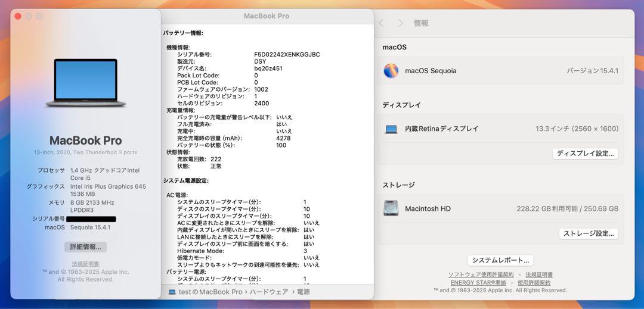Select testのMacBook Pro in path bar
The height and width of the screenshot is (309, 644).
pyautogui.click(x=210, y=292)
